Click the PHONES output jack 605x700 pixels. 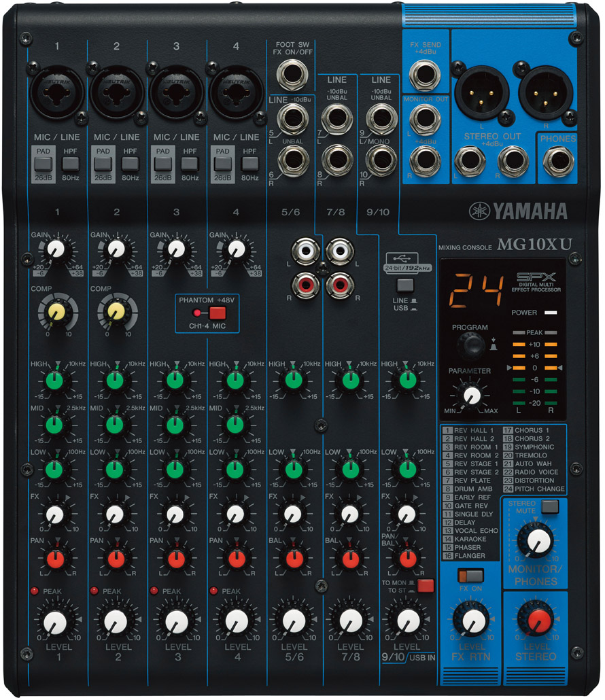click(x=557, y=163)
